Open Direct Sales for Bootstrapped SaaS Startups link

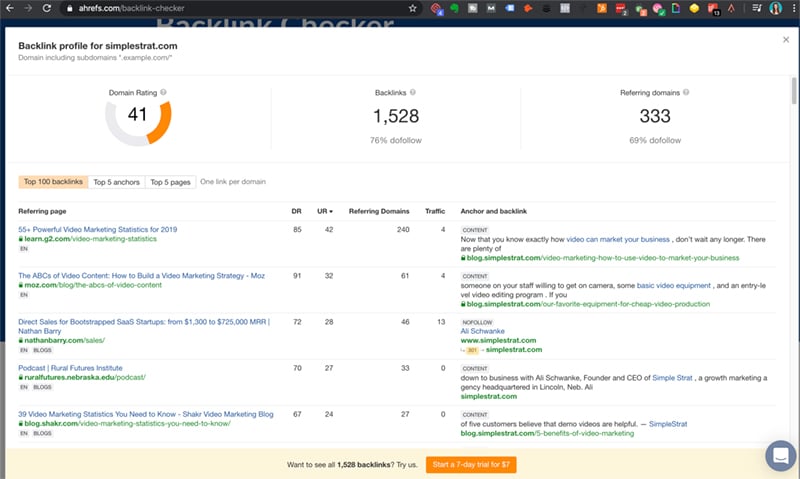(x=144, y=326)
